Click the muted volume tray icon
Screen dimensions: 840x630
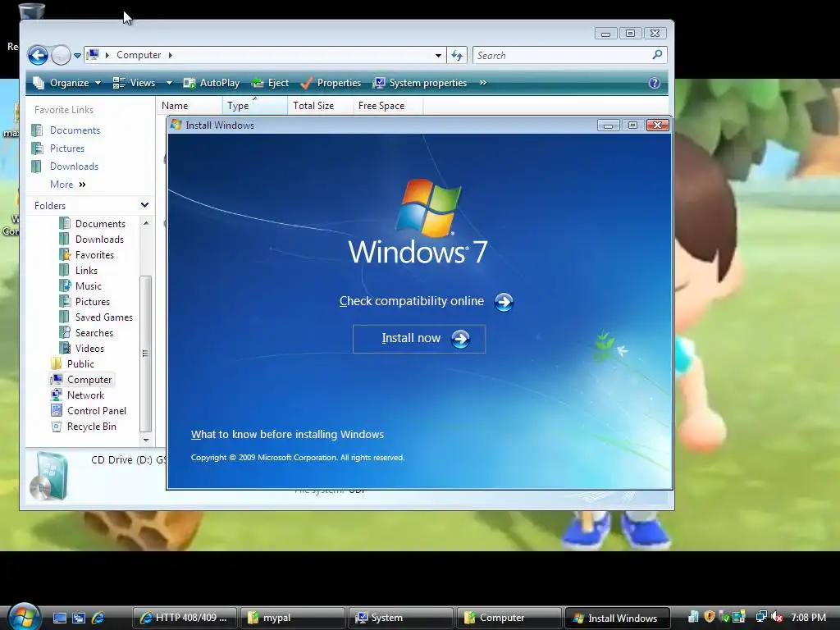(777, 617)
